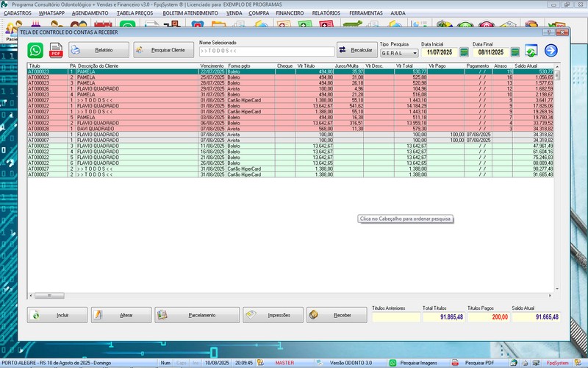Open the Tabela Preços menu
588x368 pixels.
coord(135,13)
